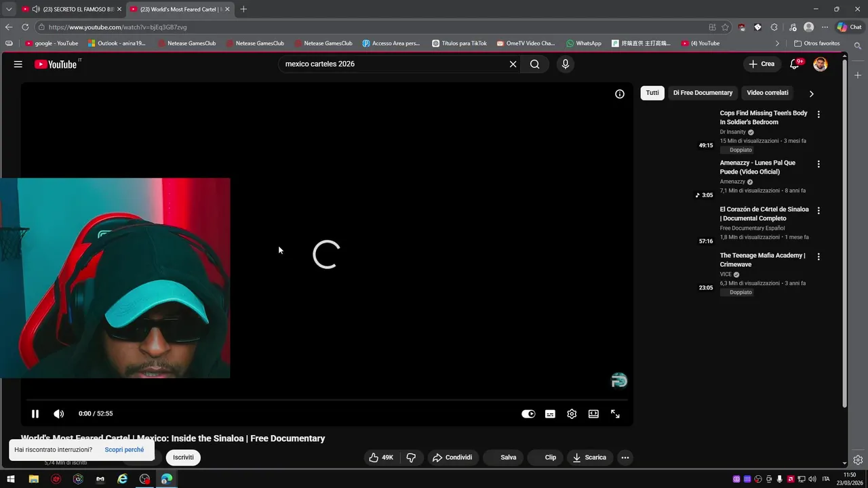Go to the YouTube home logo
Viewport: 868px width, 488px height.
coord(56,64)
